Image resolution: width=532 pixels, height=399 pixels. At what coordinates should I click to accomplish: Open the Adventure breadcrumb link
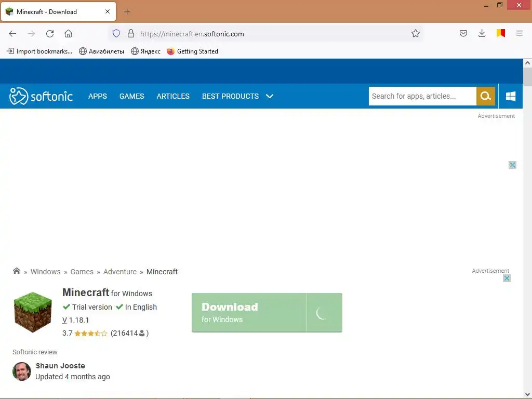pos(120,272)
